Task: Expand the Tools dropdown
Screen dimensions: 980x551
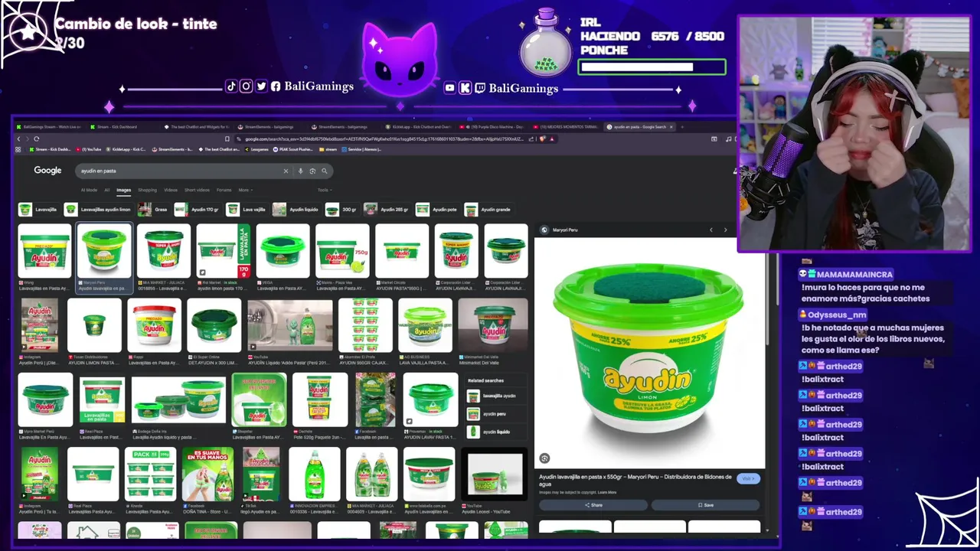Action: 325,190
